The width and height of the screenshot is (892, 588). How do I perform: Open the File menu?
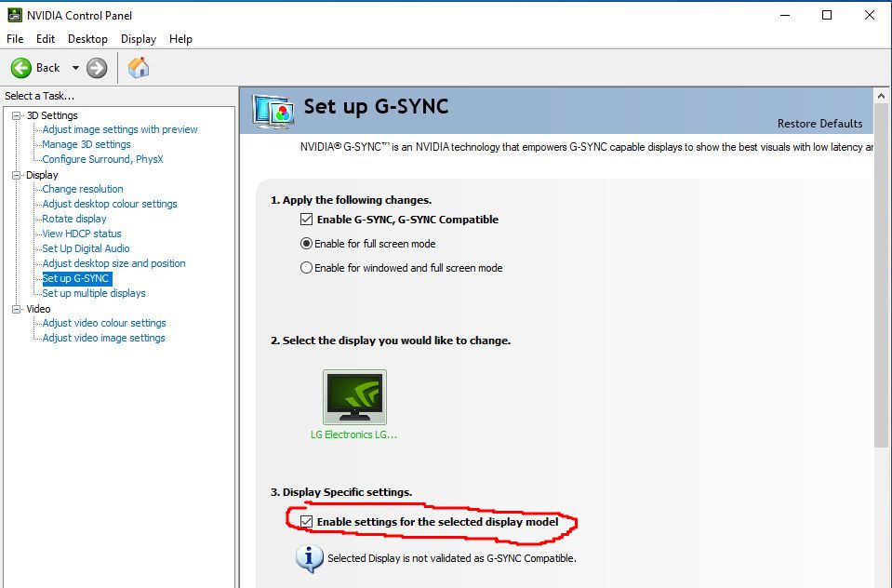click(x=15, y=39)
